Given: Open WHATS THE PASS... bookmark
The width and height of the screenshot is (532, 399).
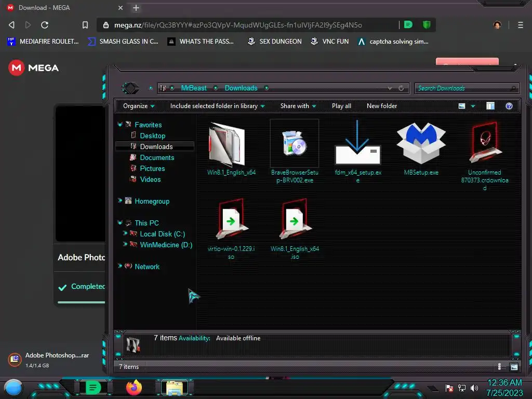Looking at the screenshot, I should [201, 42].
